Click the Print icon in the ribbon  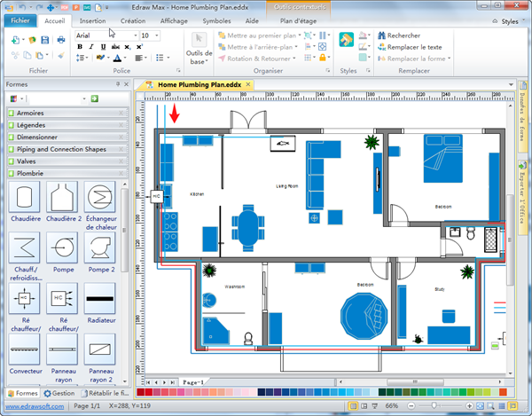(61, 40)
